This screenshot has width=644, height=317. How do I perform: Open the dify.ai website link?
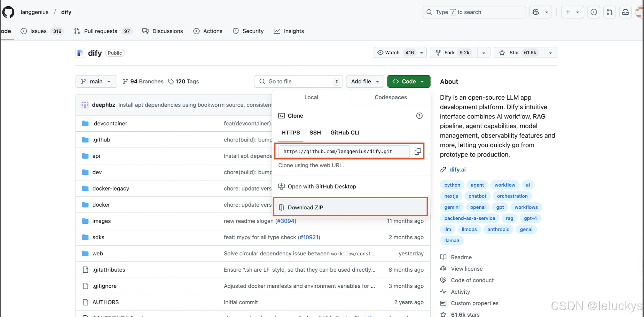coord(457,170)
